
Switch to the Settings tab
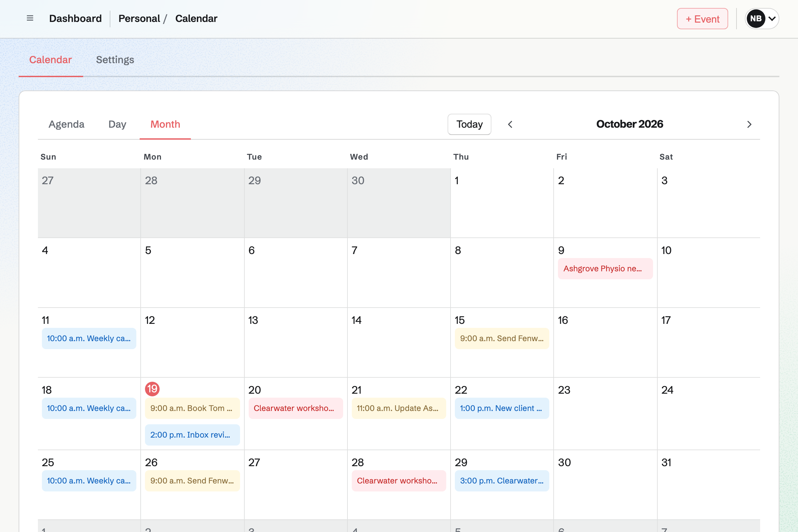(115, 60)
